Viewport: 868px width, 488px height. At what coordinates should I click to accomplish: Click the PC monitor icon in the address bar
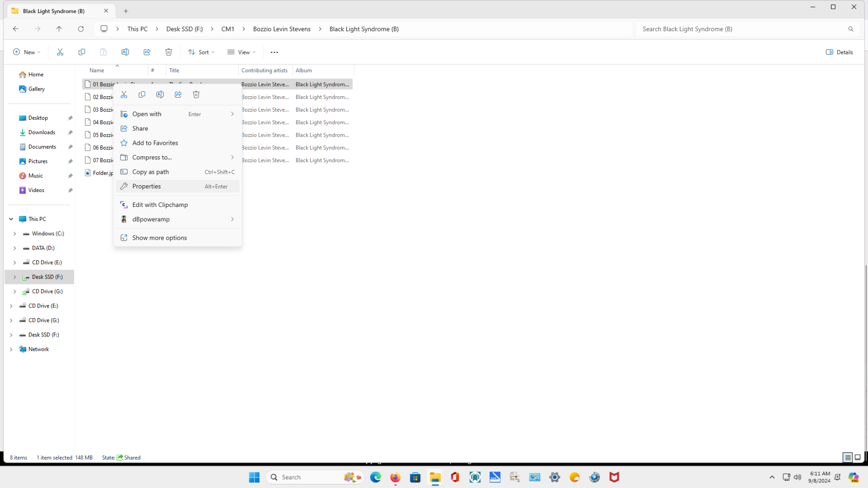click(x=104, y=29)
